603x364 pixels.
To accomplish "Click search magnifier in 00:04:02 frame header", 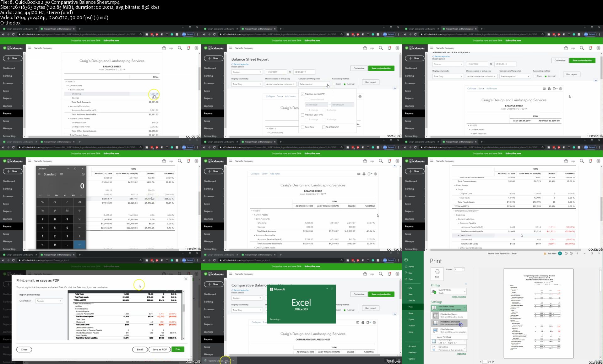I will click(x=381, y=48).
